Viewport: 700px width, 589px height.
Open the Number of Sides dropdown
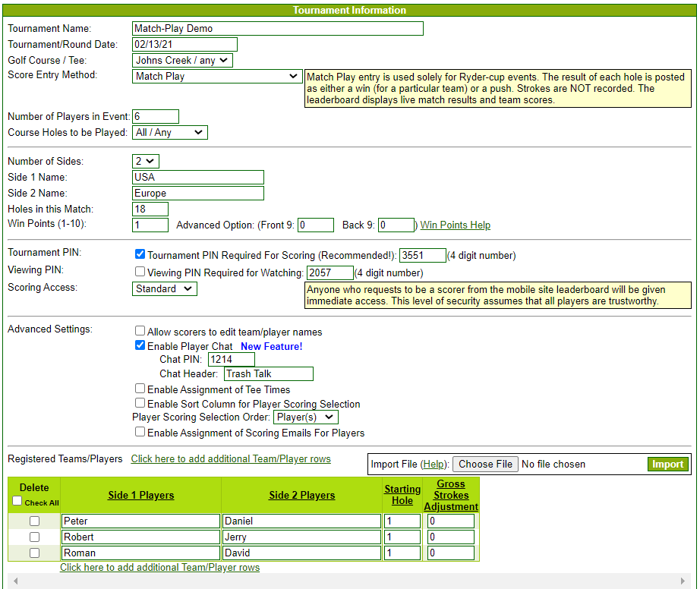[x=146, y=161]
